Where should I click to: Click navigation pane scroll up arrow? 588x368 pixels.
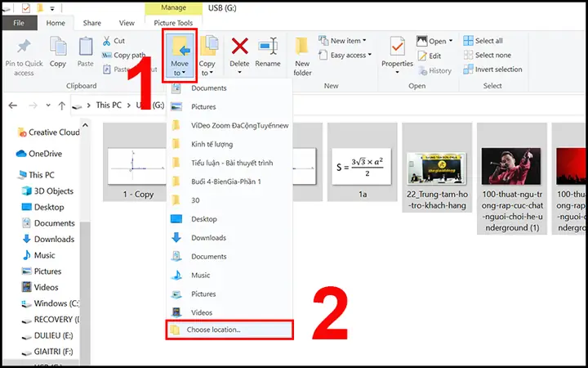pos(85,125)
